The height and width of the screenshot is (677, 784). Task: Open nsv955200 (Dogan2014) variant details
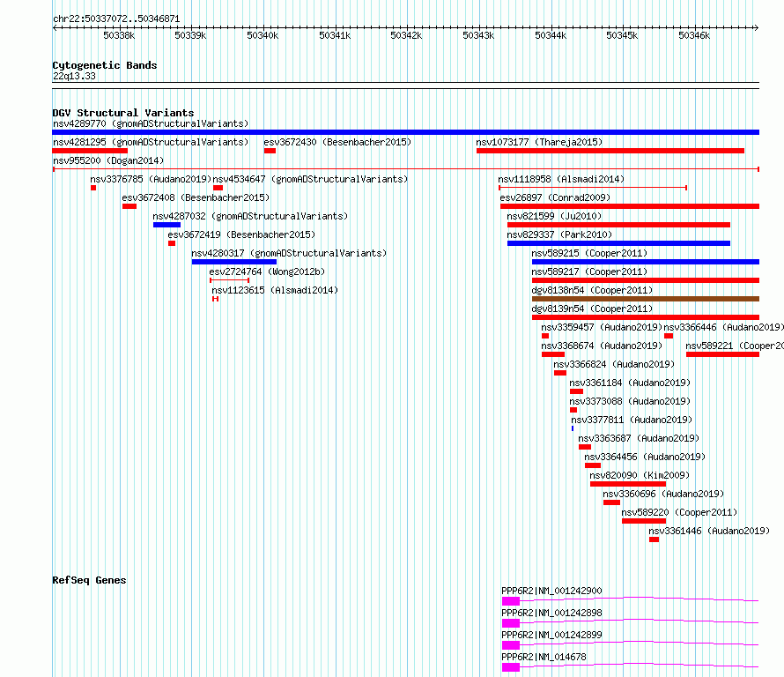click(x=108, y=160)
